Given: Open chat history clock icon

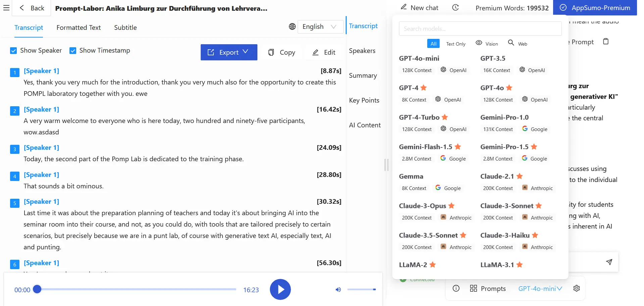Looking at the screenshot, I should (455, 8).
